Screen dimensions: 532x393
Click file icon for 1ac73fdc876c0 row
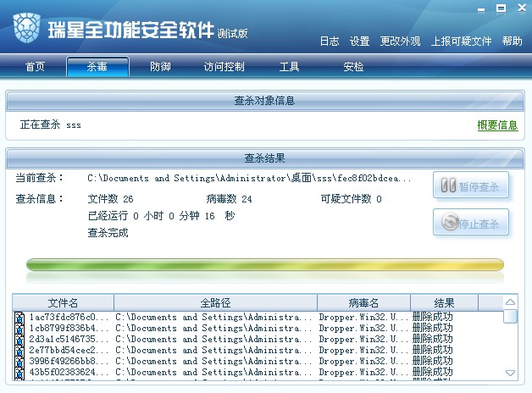pyautogui.click(x=19, y=318)
